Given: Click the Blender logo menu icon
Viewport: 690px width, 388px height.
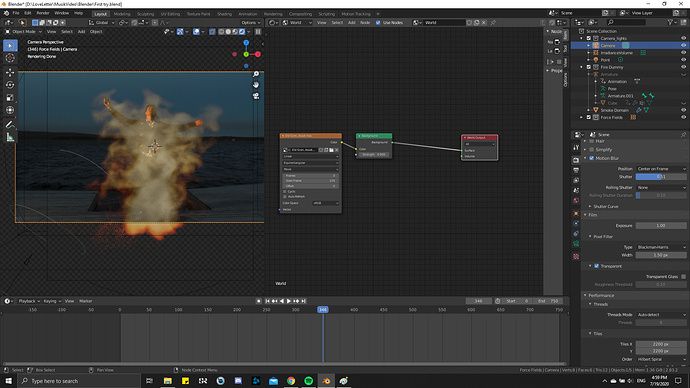Looking at the screenshot, I should 6,13.
